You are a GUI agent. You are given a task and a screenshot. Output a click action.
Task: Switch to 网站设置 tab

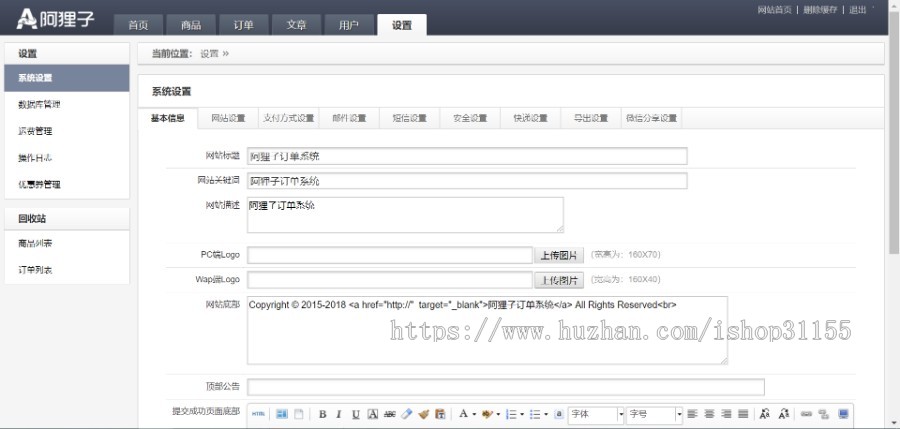click(228, 118)
